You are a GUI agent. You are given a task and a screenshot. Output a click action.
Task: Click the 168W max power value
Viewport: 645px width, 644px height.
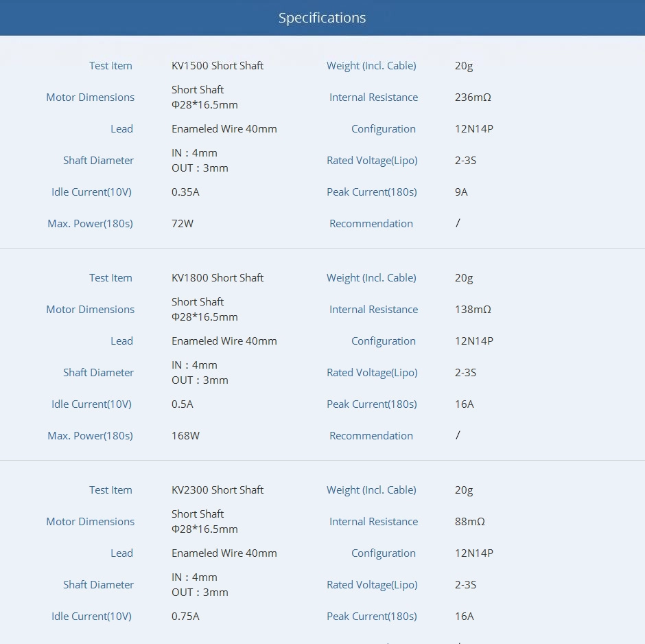coord(185,436)
